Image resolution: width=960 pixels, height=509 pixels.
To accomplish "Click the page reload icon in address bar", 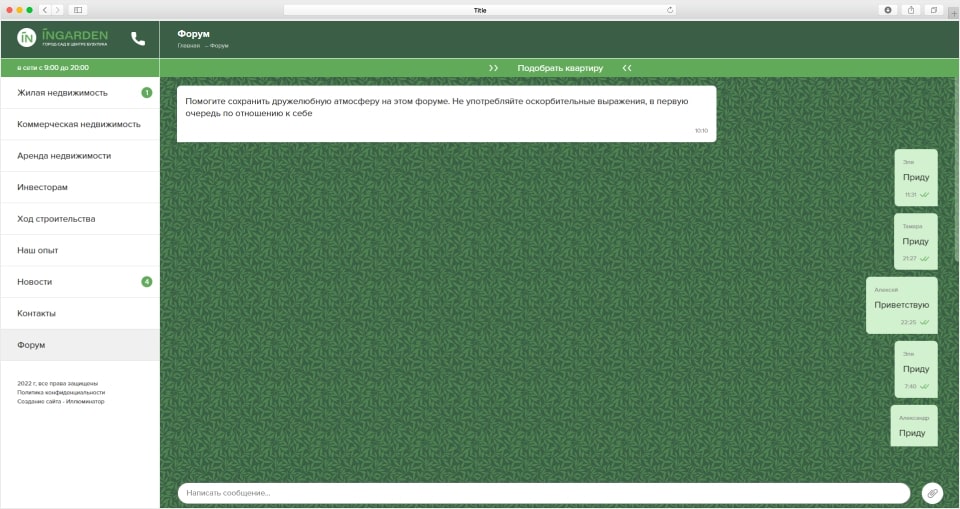I will pos(670,10).
